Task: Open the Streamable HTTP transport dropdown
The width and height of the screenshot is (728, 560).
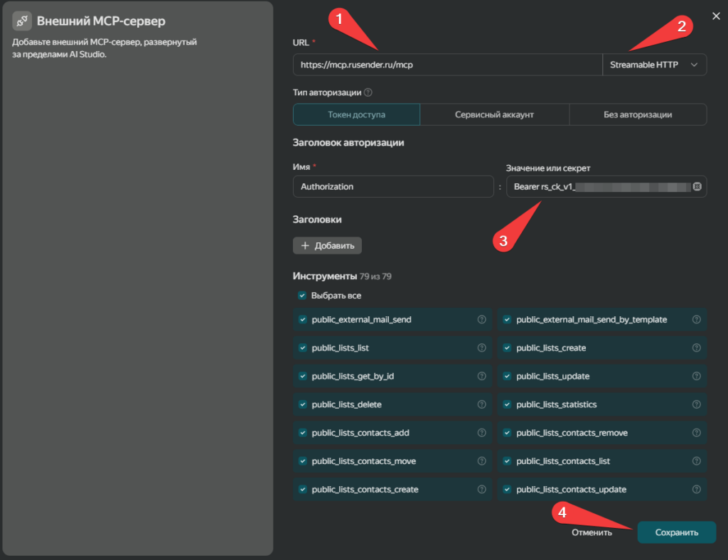Action: (x=654, y=65)
